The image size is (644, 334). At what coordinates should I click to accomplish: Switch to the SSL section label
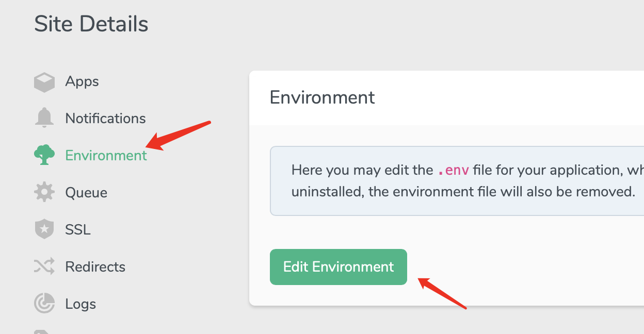pyautogui.click(x=78, y=229)
